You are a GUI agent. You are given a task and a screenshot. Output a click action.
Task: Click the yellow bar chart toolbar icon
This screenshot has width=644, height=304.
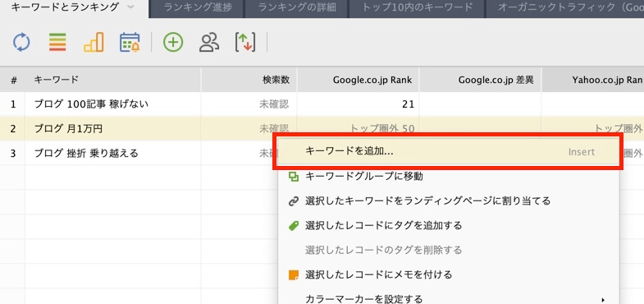(x=94, y=43)
